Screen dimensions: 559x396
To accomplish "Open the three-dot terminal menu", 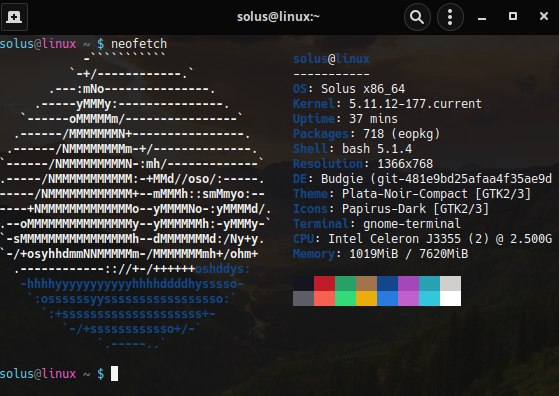I will tap(450, 17).
